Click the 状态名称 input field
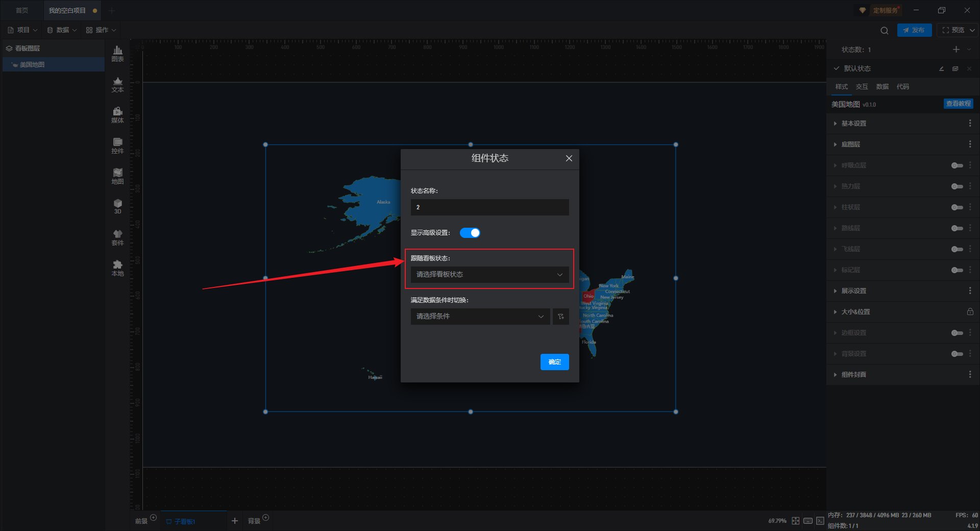The height and width of the screenshot is (531, 980). click(x=489, y=207)
